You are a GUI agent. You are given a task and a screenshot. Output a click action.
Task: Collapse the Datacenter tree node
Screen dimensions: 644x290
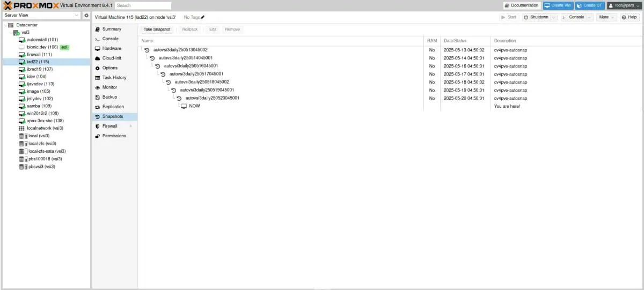5,25
